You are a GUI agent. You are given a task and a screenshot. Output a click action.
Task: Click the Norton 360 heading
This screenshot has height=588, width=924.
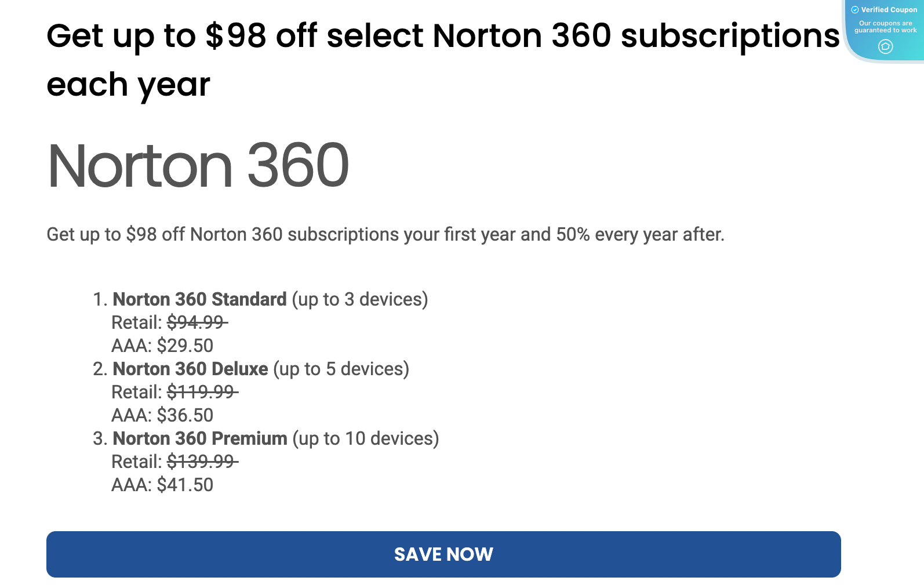tap(198, 165)
